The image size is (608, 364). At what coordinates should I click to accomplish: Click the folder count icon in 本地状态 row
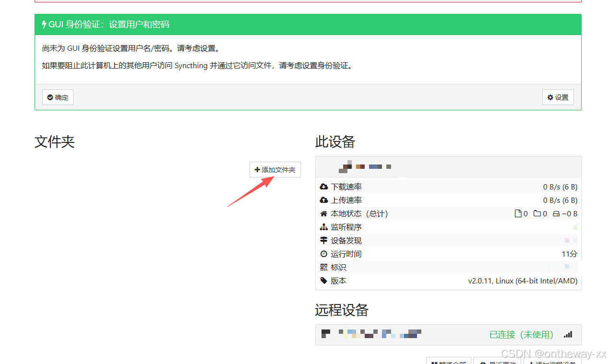537,213
